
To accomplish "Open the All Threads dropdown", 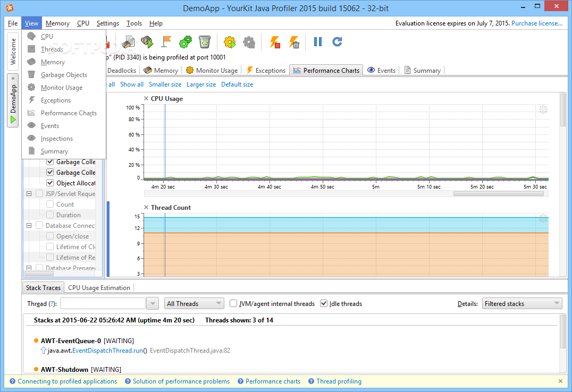I will (194, 303).
